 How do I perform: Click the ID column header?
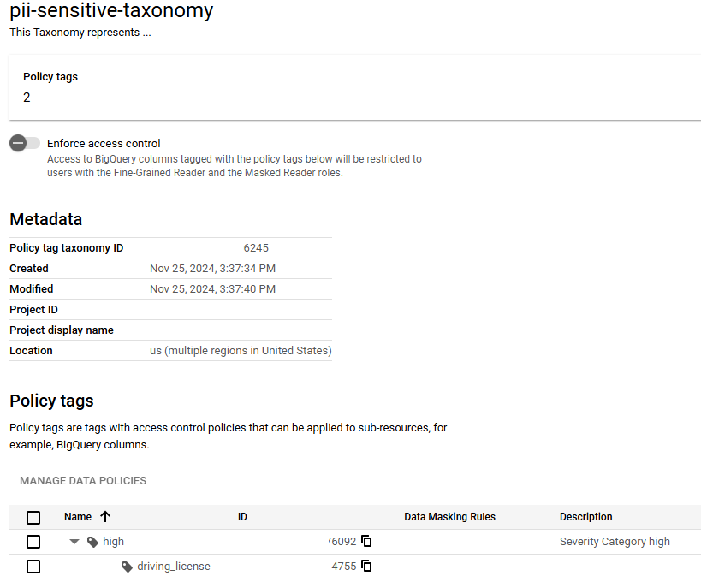pyautogui.click(x=242, y=517)
